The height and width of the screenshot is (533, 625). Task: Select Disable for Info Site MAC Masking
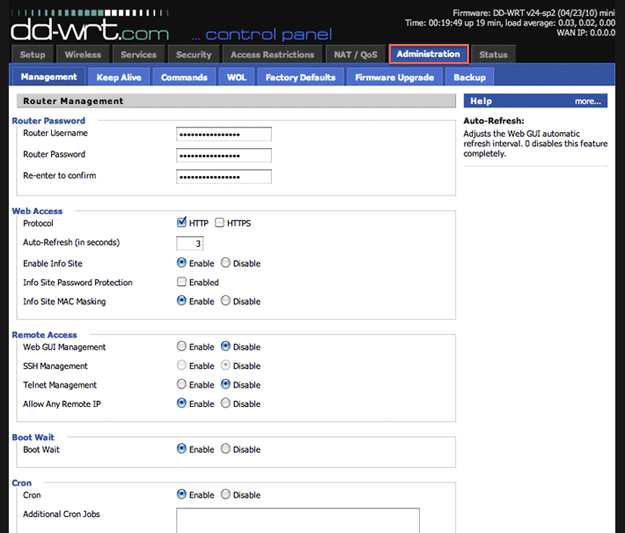[226, 301]
